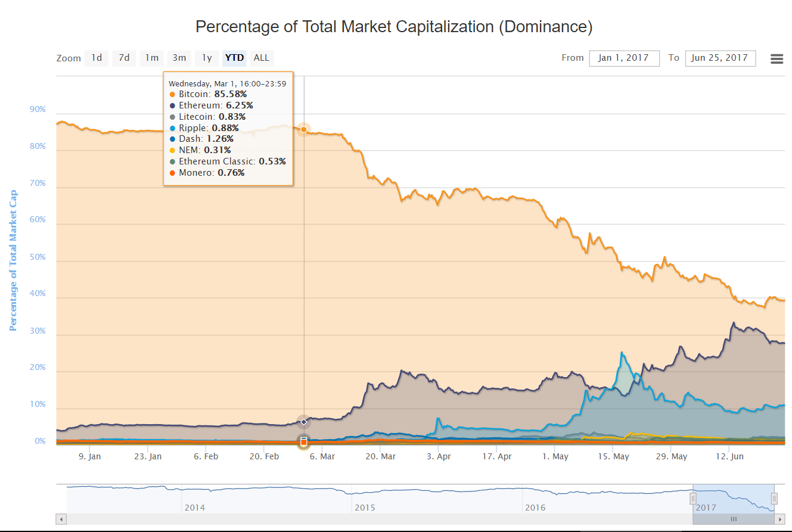This screenshot has width=792, height=532.
Task: Set zoom range to 1y
Action: (x=207, y=58)
